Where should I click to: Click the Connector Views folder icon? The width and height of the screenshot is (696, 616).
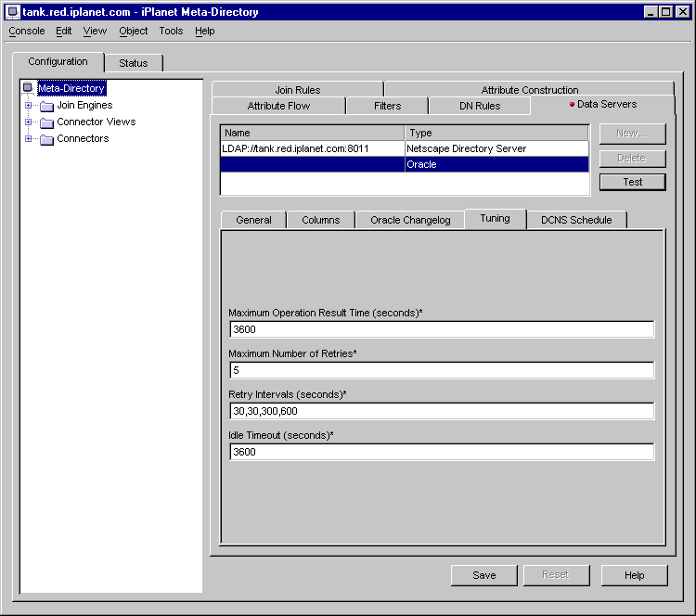[x=46, y=122]
